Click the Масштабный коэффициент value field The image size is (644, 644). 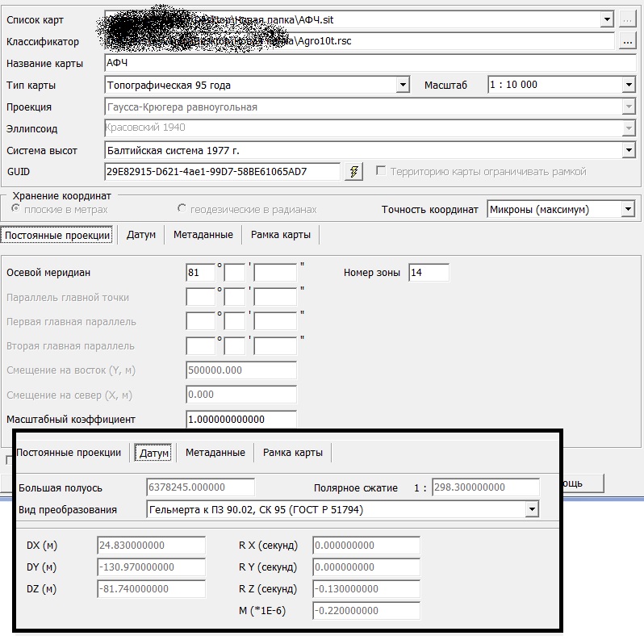click(241, 419)
